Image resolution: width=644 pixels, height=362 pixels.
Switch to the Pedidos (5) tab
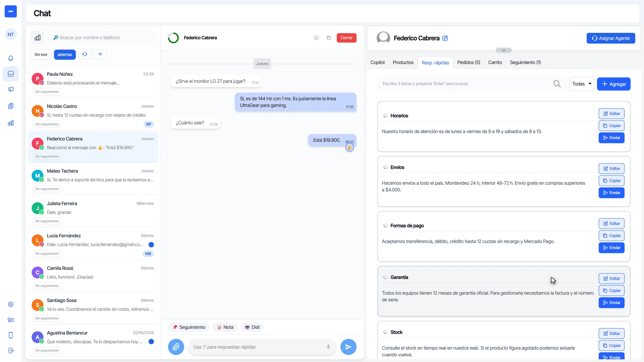tap(469, 62)
